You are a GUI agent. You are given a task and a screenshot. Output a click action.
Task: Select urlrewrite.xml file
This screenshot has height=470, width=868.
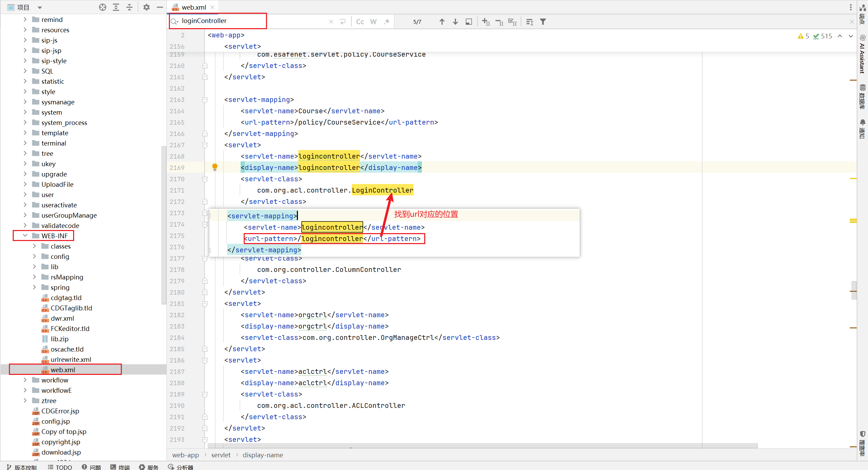coord(71,359)
